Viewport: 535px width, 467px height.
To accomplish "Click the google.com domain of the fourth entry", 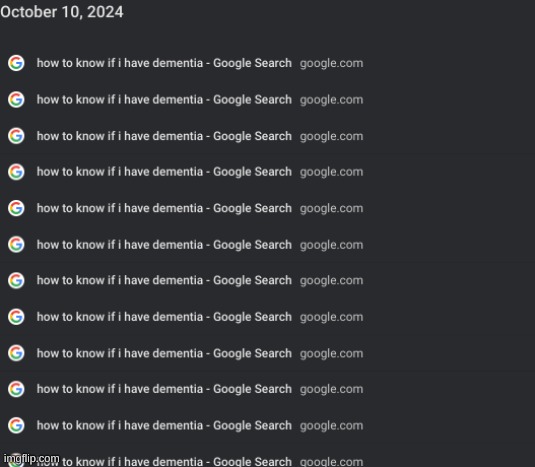I will tap(331, 172).
